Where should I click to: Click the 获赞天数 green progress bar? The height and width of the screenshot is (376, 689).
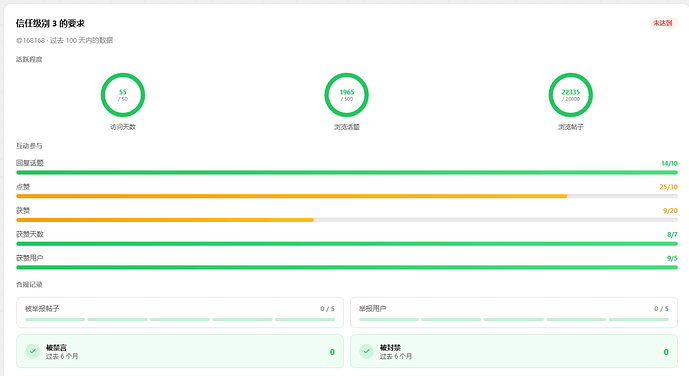pyautogui.click(x=347, y=244)
